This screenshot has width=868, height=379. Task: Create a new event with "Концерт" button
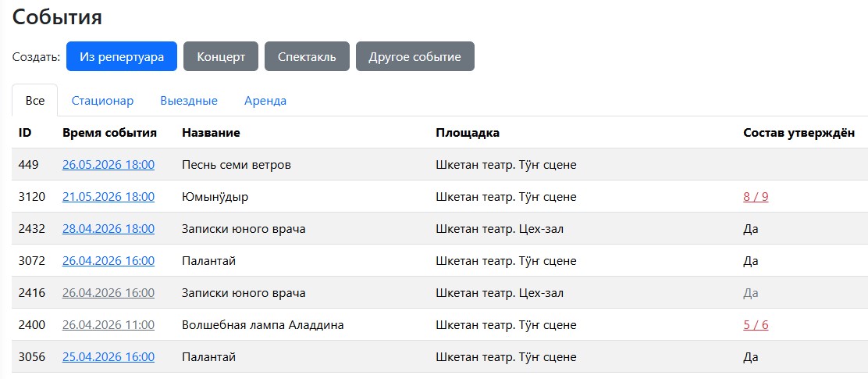221,56
